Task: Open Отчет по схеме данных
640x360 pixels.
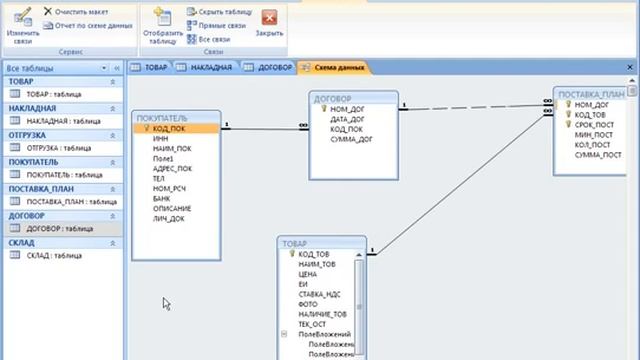Action: (x=88, y=26)
